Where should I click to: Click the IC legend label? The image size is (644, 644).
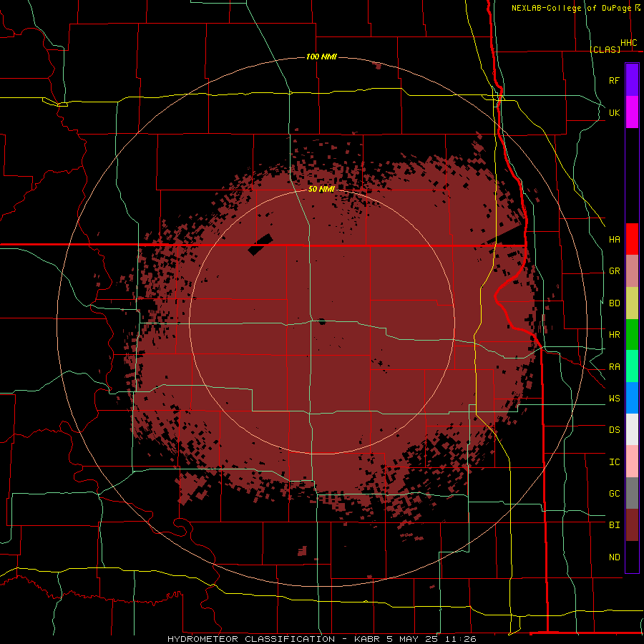[614, 462]
